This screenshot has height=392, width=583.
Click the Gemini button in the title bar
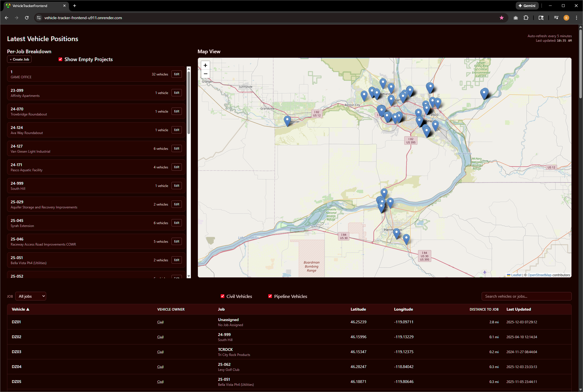[x=527, y=5]
